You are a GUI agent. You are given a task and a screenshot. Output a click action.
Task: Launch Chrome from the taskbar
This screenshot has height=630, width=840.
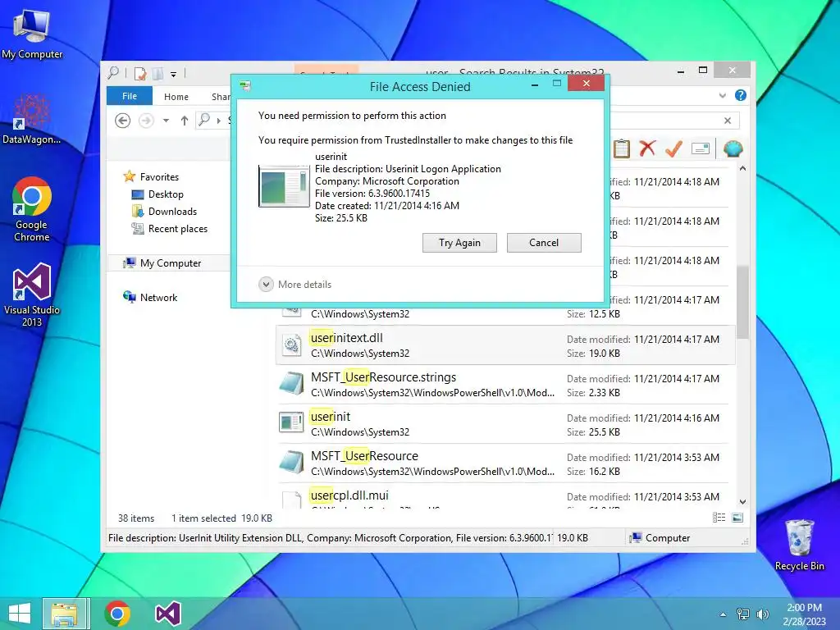pyautogui.click(x=117, y=614)
